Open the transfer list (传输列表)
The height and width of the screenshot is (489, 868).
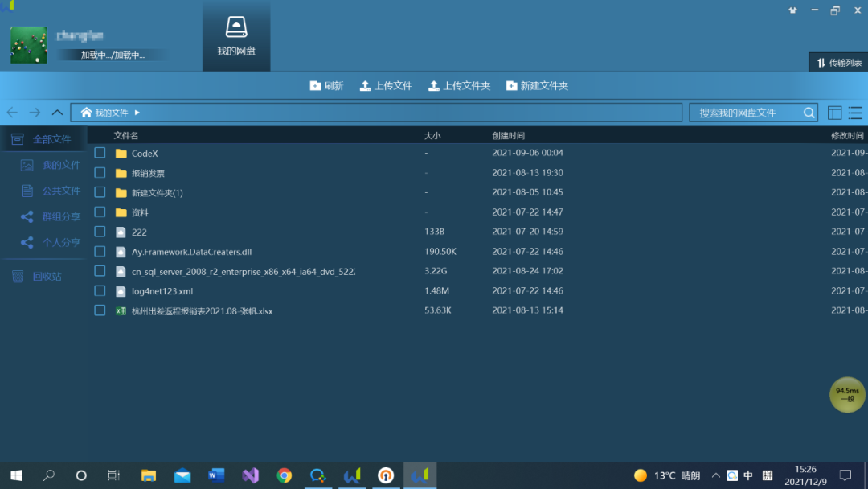click(x=839, y=63)
